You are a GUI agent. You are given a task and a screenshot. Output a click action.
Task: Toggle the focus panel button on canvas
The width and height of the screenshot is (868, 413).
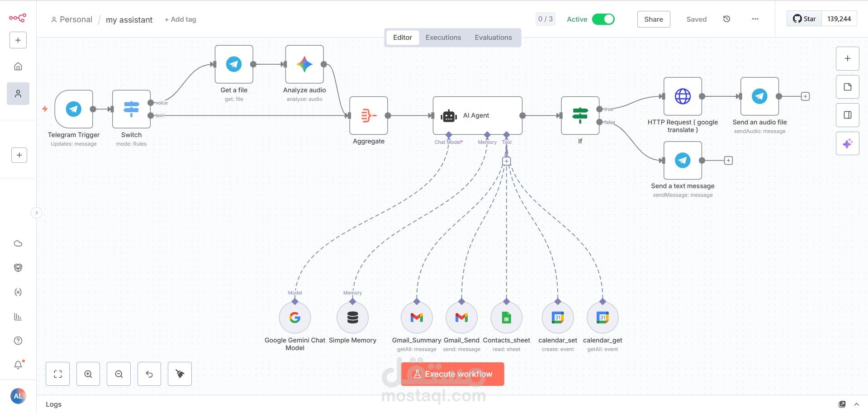[x=848, y=115]
